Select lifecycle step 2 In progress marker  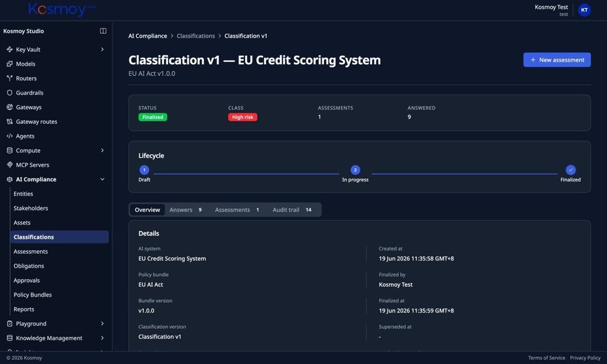click(x=355, y=170)
